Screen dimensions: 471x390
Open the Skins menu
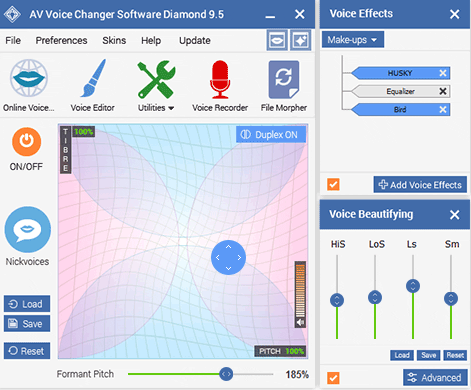tap(114, 40)
